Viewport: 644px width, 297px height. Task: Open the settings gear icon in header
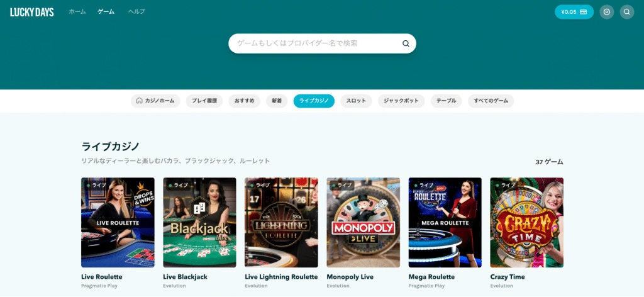coord(607,12)
